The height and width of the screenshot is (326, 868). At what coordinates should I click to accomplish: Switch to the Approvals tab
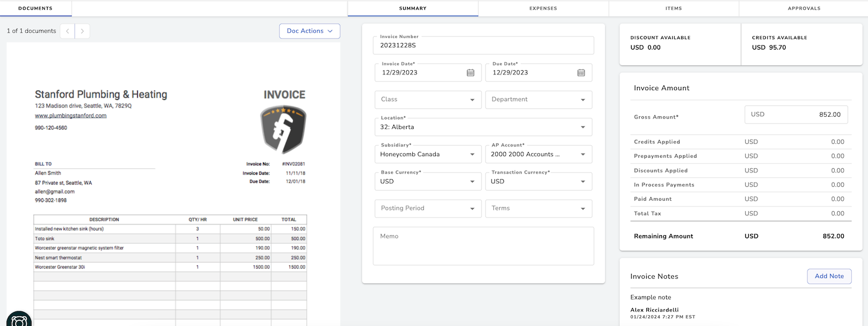(x=804, y=8)
